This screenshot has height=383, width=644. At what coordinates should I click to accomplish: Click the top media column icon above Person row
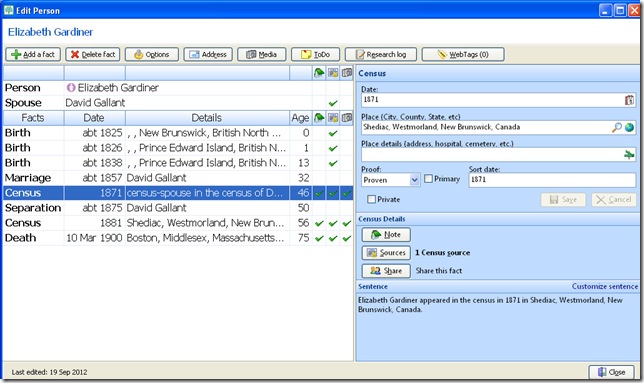(x=347, y=73)
